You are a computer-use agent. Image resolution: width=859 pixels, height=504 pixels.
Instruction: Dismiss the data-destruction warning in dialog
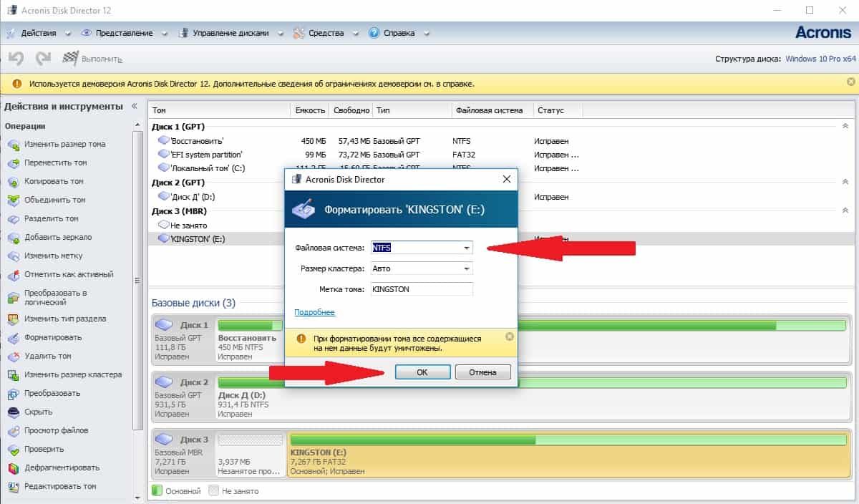point(509,336)
